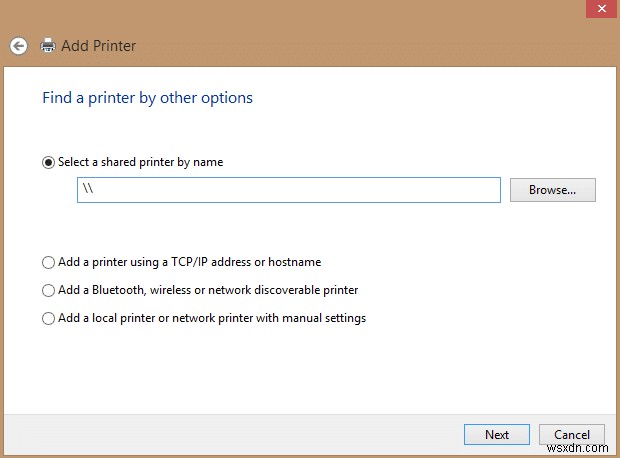Click the "Add a local printer or network printer" label
The width and height of the screenshot is (620, 458).
pos(212,318)
